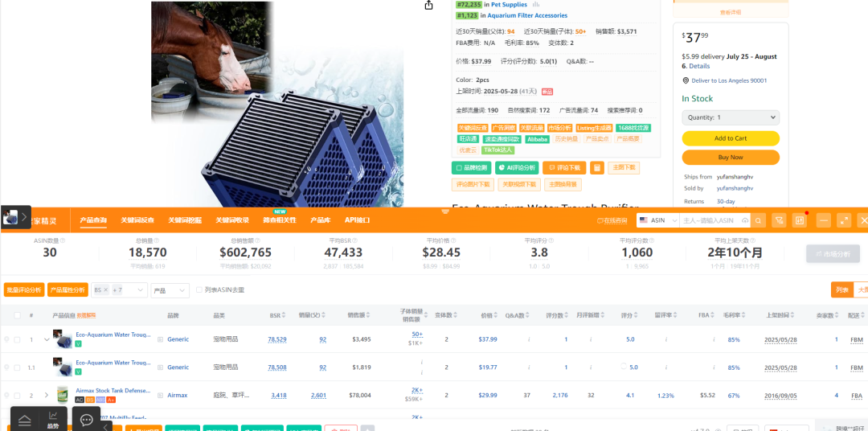Click the help icon next to 平均评分数
Viewport: 868px width, 431px height.
[652, 241]
